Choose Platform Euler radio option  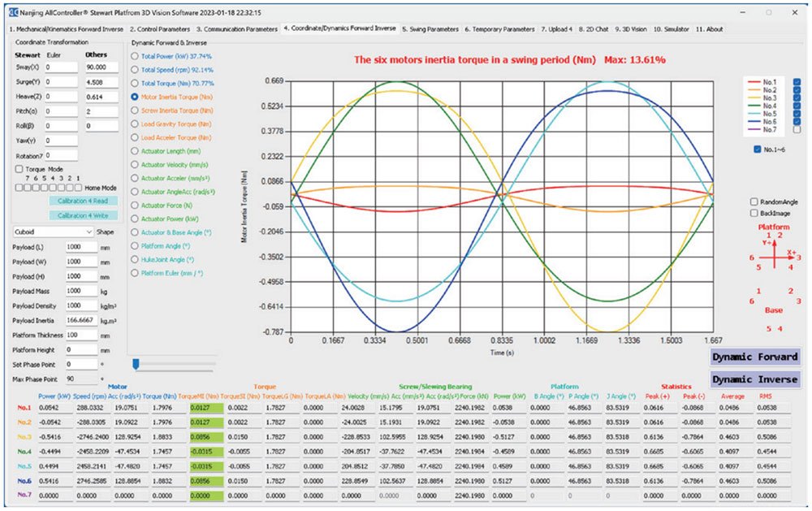(135, 272)
